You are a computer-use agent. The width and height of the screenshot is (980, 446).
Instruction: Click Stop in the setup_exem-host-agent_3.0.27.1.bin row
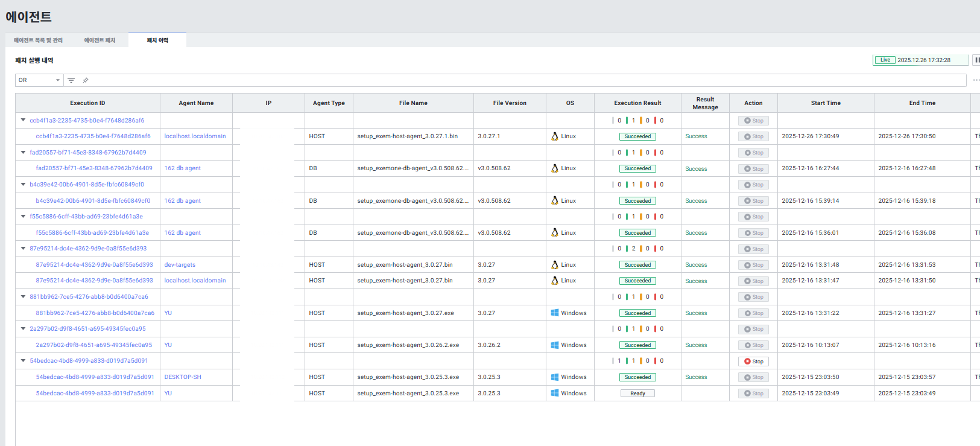[753, 136]
